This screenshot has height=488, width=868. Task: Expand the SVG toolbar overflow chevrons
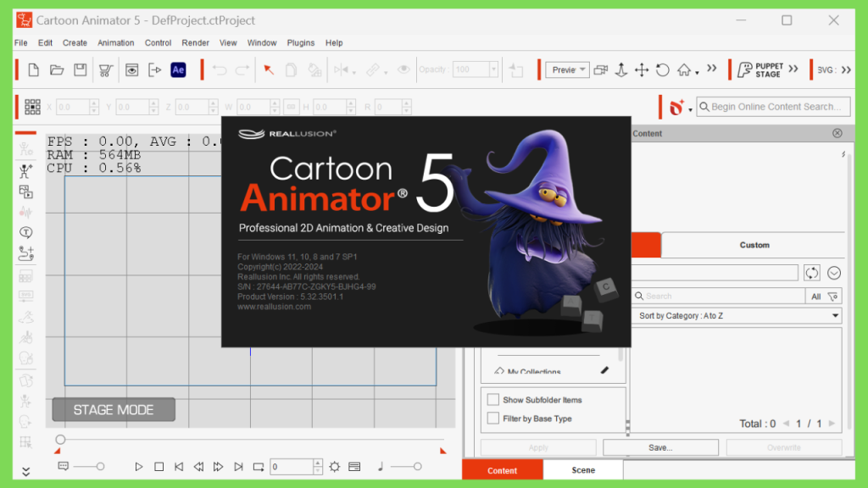(x=847, y=69)
